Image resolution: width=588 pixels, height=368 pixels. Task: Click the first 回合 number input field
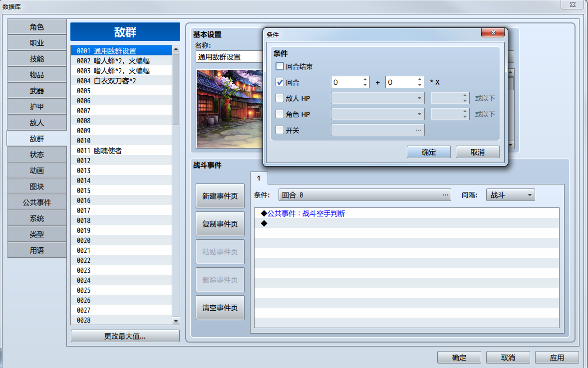(x=350, y=82)
